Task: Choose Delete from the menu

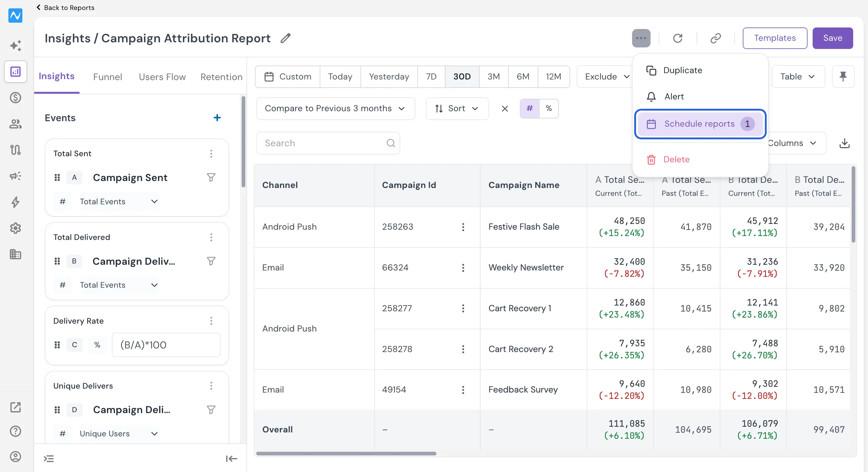Action: (x=700, y=159)
